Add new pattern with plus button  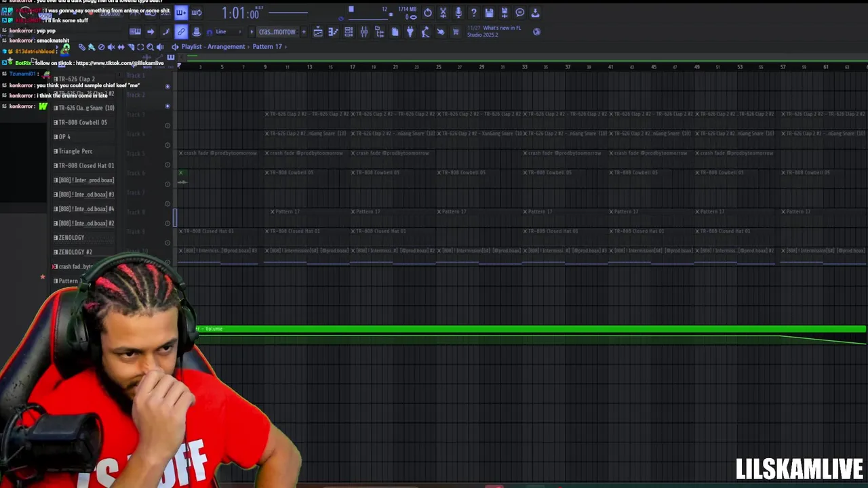304,32
